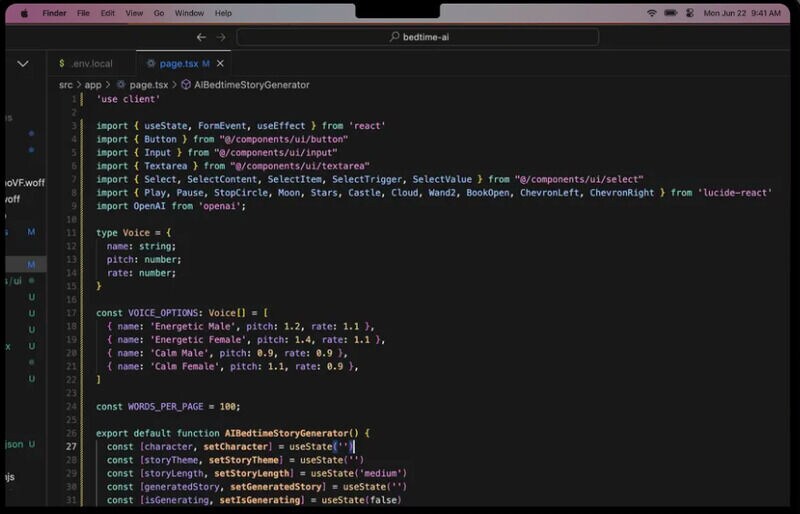Open the 'src' breadcrumb dropdown
This screenshot has width=800, height=514.
point(66,85)
